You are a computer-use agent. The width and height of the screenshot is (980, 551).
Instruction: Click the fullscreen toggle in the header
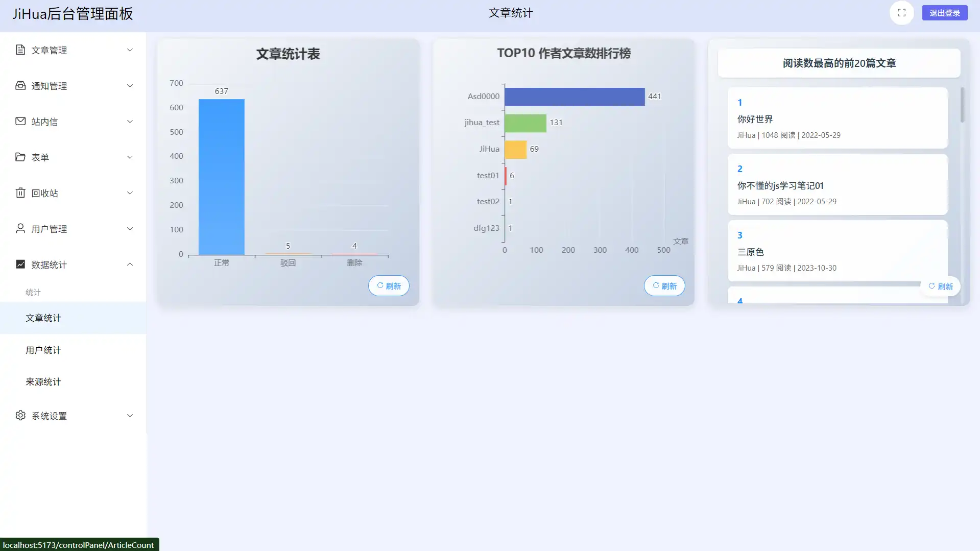(x=901, y=13)
